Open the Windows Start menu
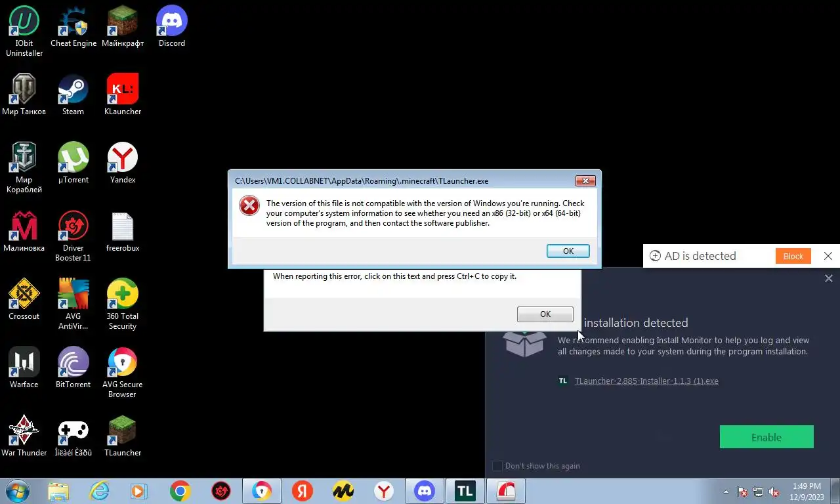Image resolution: width=840 pixels, height=504 pixels. click(x=18, y=491)
